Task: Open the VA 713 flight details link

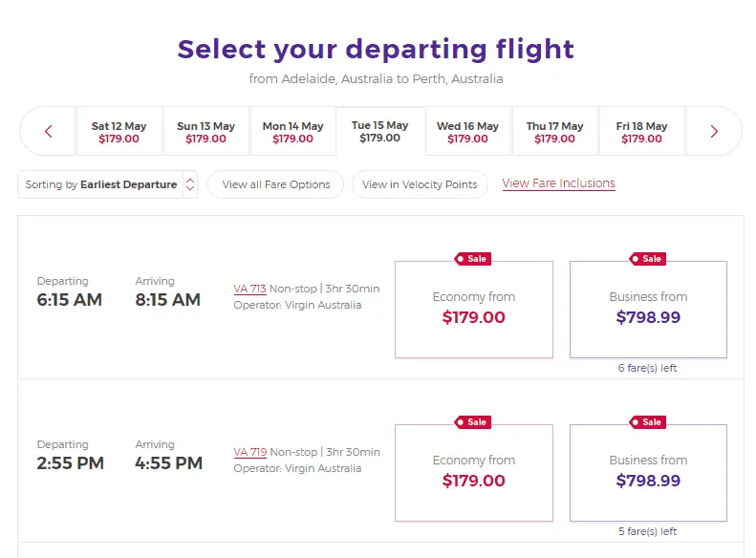Action: coord(249,289)
